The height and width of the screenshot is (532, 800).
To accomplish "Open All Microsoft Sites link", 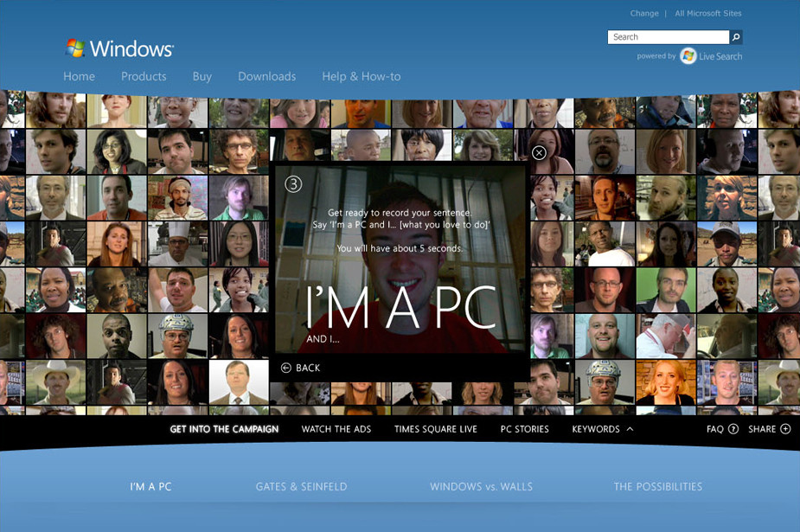I will point(708,13).
